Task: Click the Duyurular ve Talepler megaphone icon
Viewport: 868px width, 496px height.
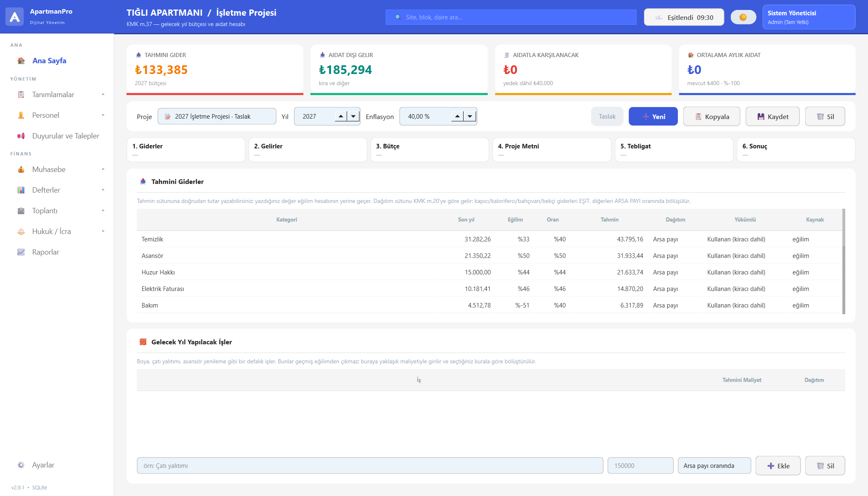Action: click(21, 136)
